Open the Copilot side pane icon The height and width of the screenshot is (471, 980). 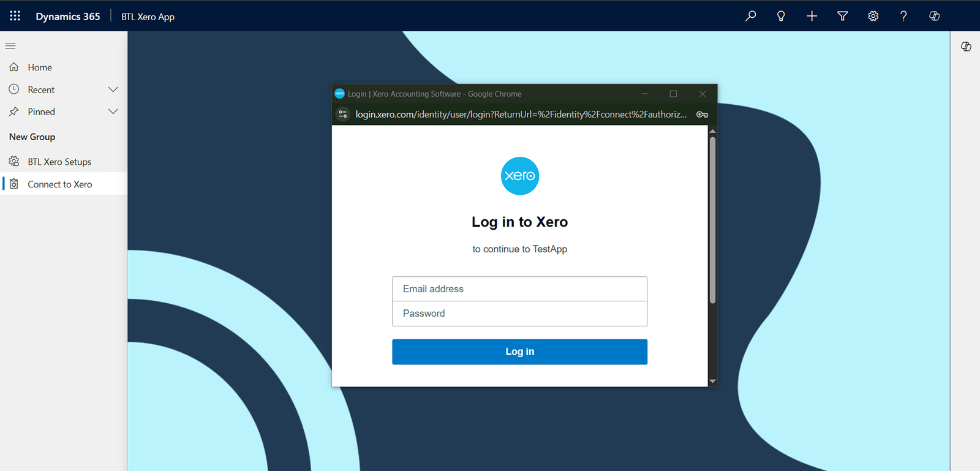[x=966, y=47]
